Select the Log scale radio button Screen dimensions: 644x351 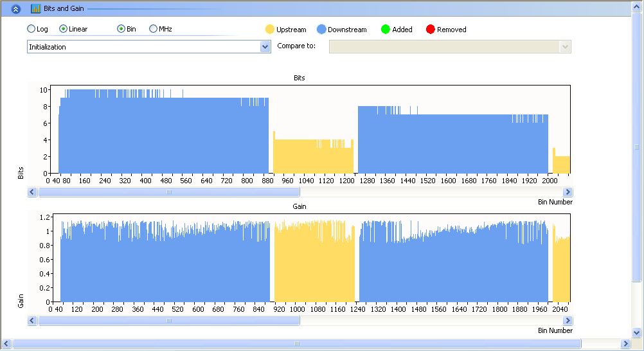tap(31, 29)
